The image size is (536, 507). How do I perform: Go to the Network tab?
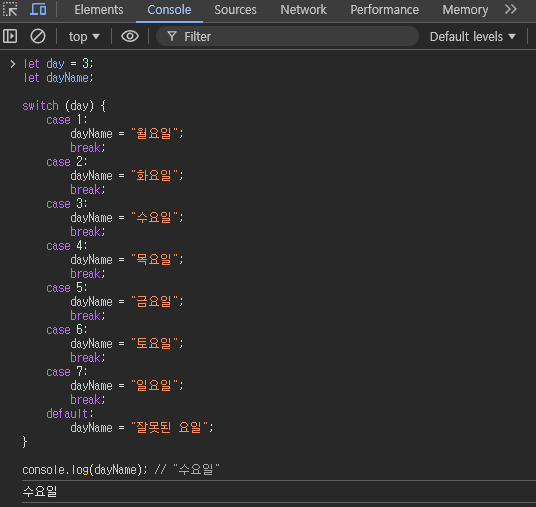tap(303, 10)
